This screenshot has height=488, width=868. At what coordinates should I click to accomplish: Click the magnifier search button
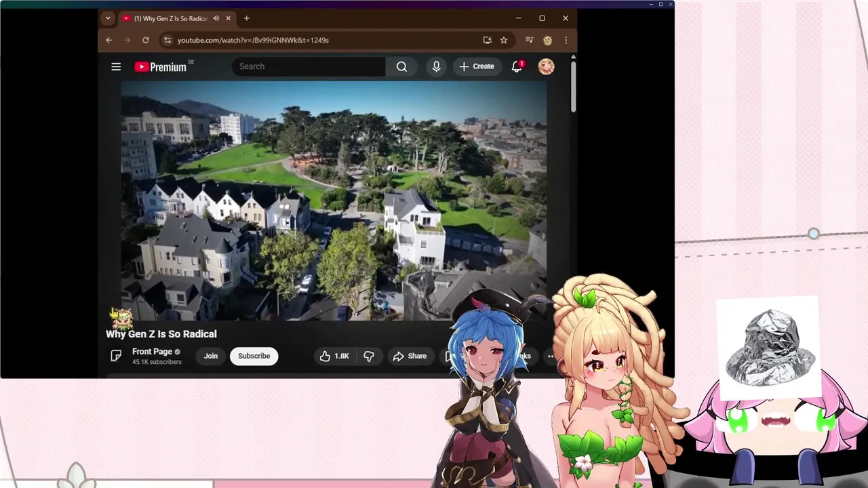pyautogui.click(x=402, y=66)
